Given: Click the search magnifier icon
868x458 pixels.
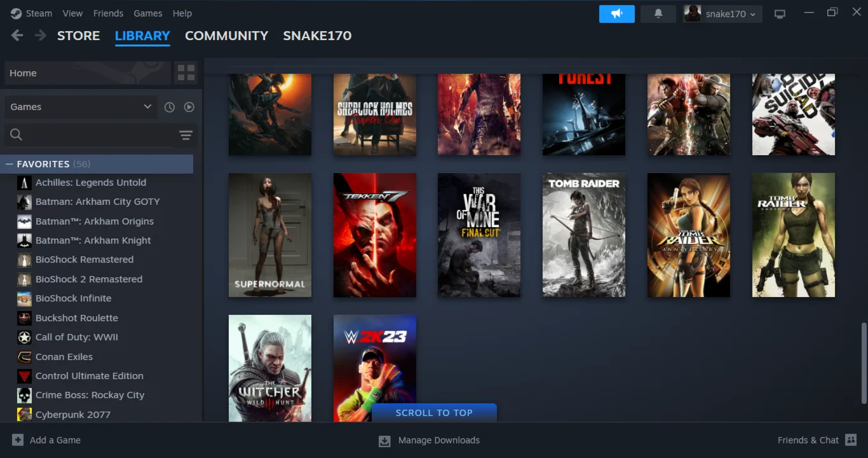Looking at the screenshot, I should click(17, 134).
